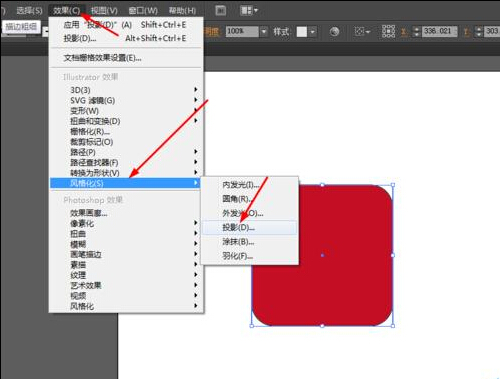The image size is (500, 379).
Task: Open the opacity 100% dropdown arrow
Action: (264, 32)
